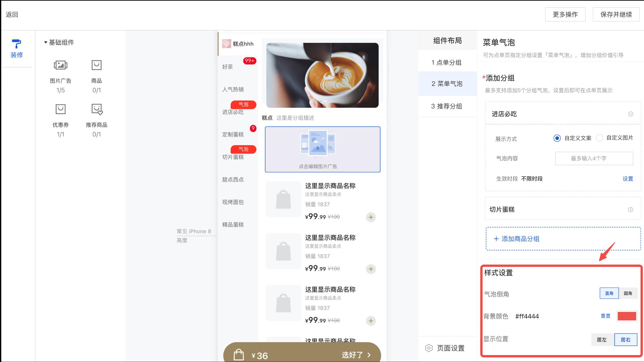Click the 不限时段 value text
The height and width of the screenshot is (362, 644).
coord(532,179)
